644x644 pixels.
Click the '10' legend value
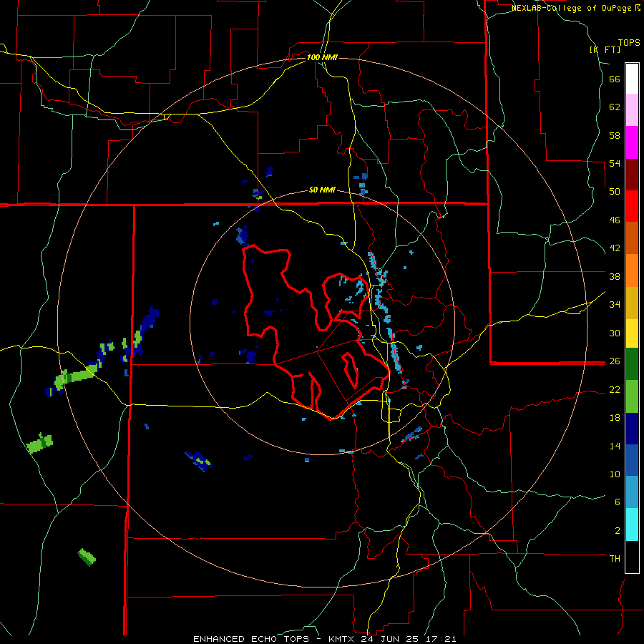pyautogui.click(x=615, y=474)
